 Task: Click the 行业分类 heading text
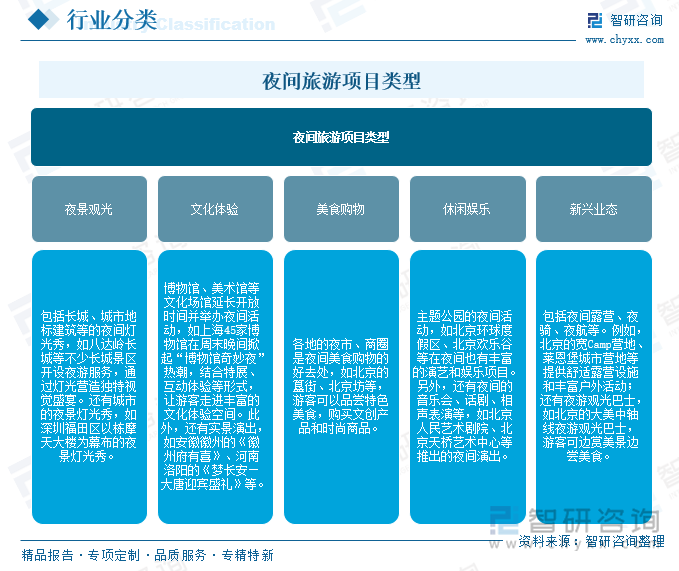[112, 20]
